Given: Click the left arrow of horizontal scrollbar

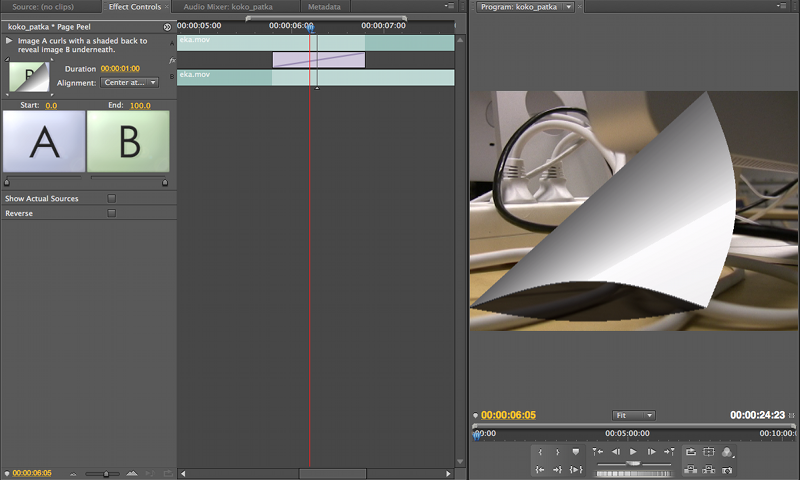Looking at the screenshot, I should tap(183, 474).
